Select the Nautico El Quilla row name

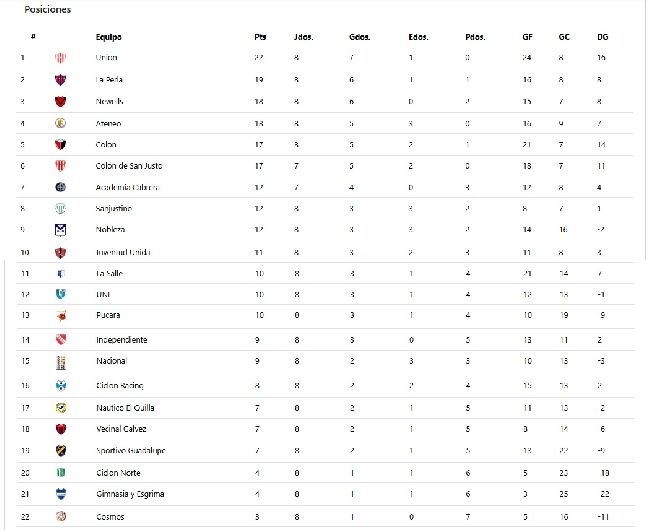click(x=125, y=408)
